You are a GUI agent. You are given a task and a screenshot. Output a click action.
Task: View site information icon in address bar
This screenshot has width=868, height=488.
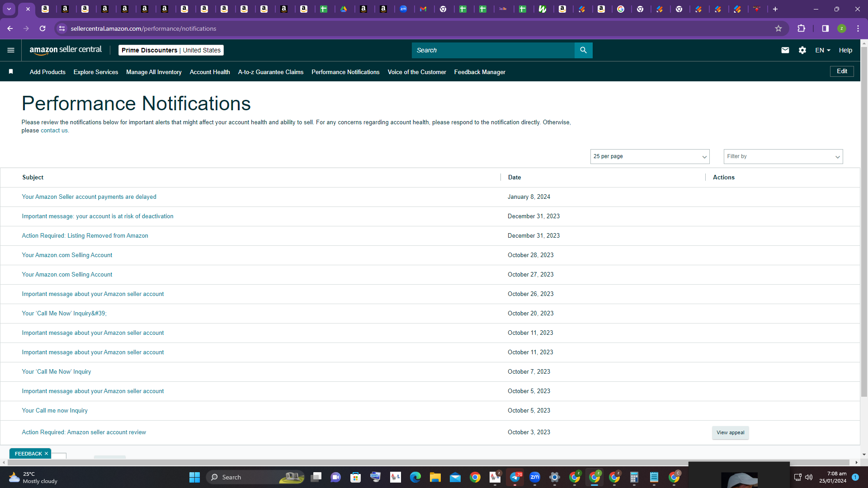tap(62, 28)
